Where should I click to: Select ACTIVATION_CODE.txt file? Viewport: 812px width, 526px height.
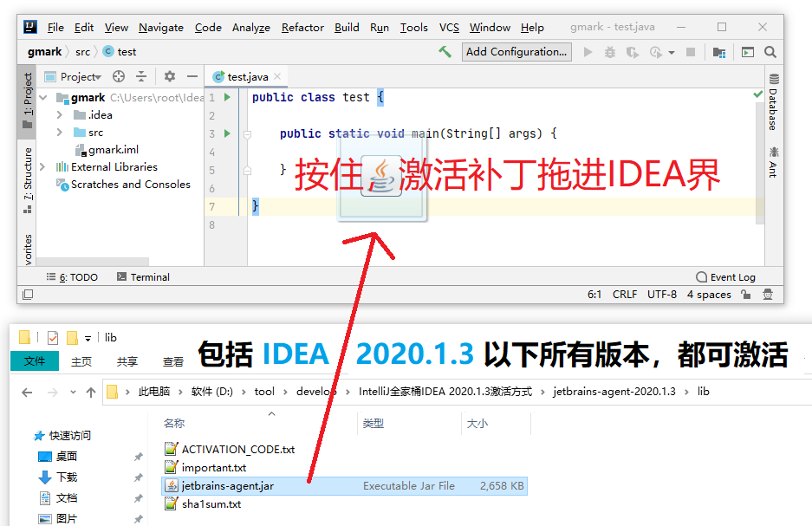tap(238, 450)
